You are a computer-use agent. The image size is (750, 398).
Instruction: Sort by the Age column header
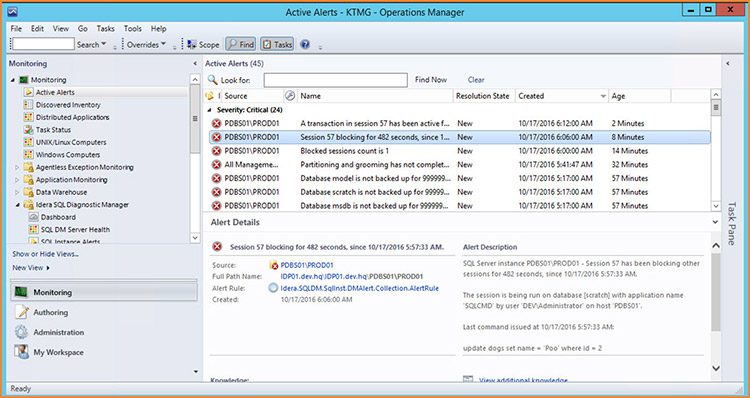[x=640, y=96]
